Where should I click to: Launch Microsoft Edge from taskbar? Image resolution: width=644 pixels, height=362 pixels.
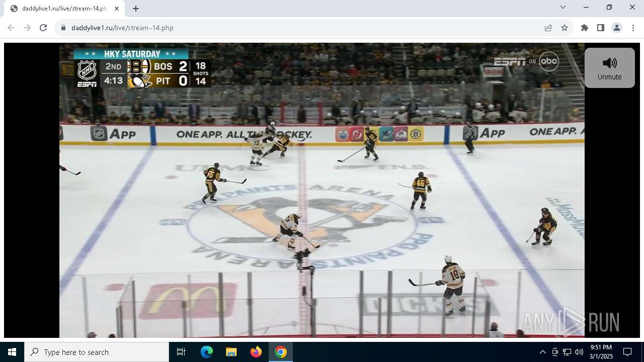point(207,352)
